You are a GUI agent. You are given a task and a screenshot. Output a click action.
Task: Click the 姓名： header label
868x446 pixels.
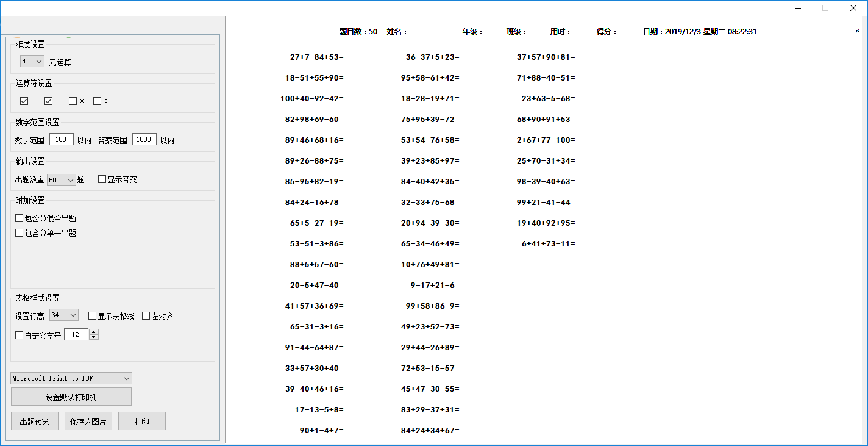pos(397,32)
